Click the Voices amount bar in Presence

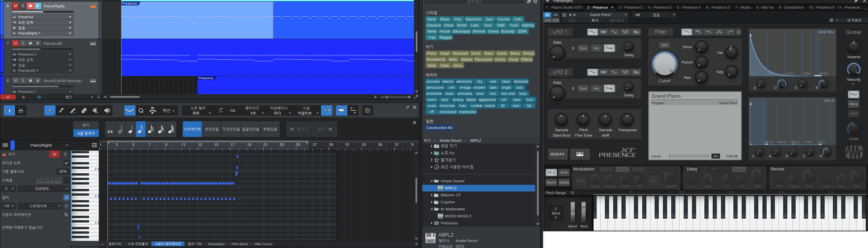click(691, 156)
